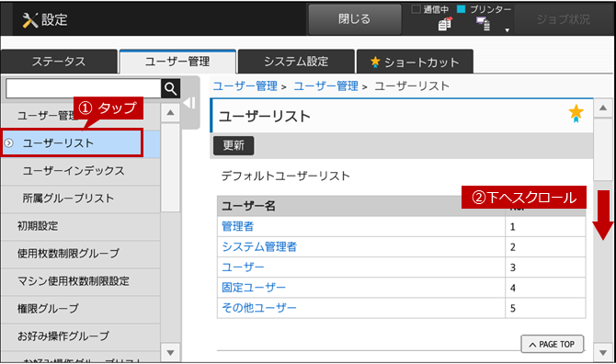The width and height of the screenshot is (616, 364).
Task: Click the 更新 button
Action: [234, 145]
